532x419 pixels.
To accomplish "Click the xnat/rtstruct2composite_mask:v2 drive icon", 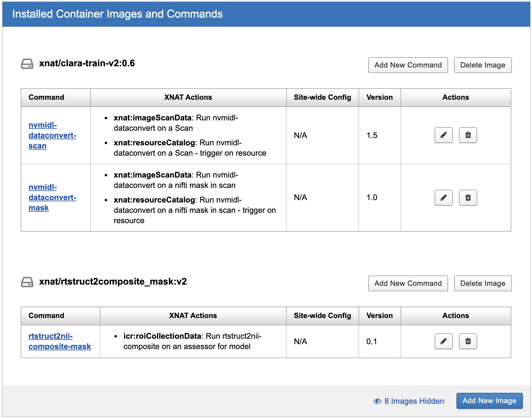I will tap(27, 282).
